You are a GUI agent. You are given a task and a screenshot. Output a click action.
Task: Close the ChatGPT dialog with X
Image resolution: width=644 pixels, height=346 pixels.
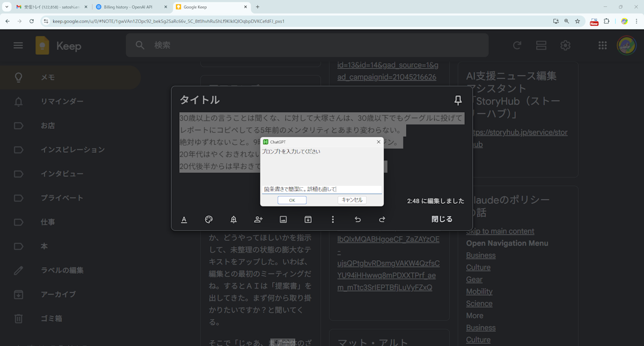pos(378,142)
